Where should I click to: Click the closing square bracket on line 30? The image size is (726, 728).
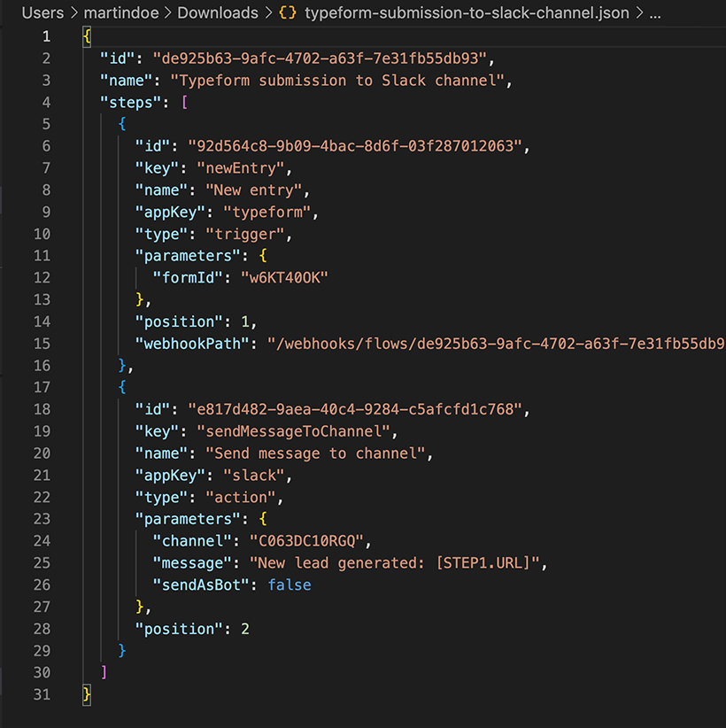click(x=104, y=672)
